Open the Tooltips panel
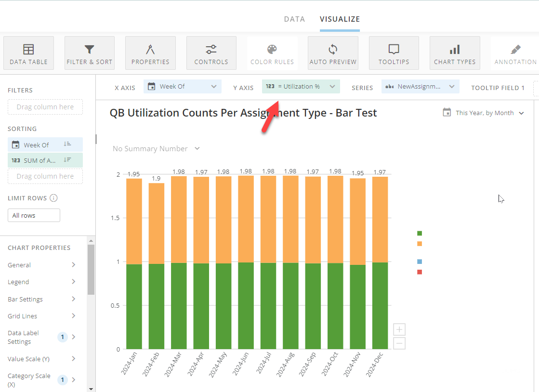 394,53
